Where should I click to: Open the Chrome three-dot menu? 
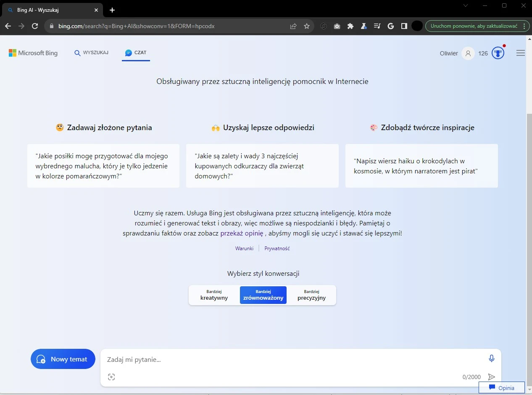coord(524,26)
